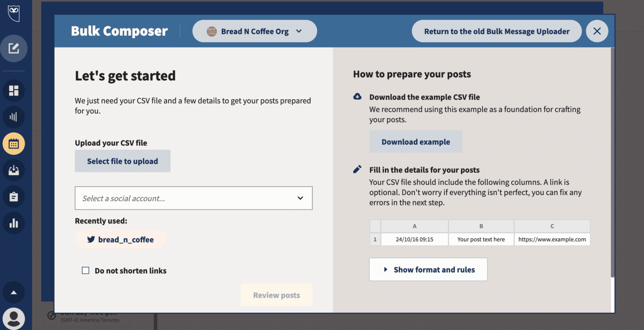Viewport: 644px width, 330px height.
Task: Open the Compose post icon
Action: pyautogui.click(x=14, y=48)
